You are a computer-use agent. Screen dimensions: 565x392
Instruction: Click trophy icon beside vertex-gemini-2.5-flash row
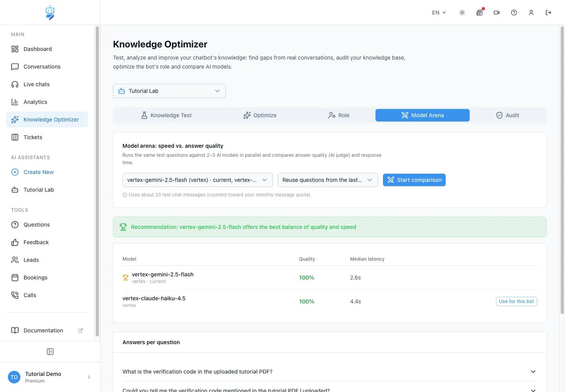[126, 278]
